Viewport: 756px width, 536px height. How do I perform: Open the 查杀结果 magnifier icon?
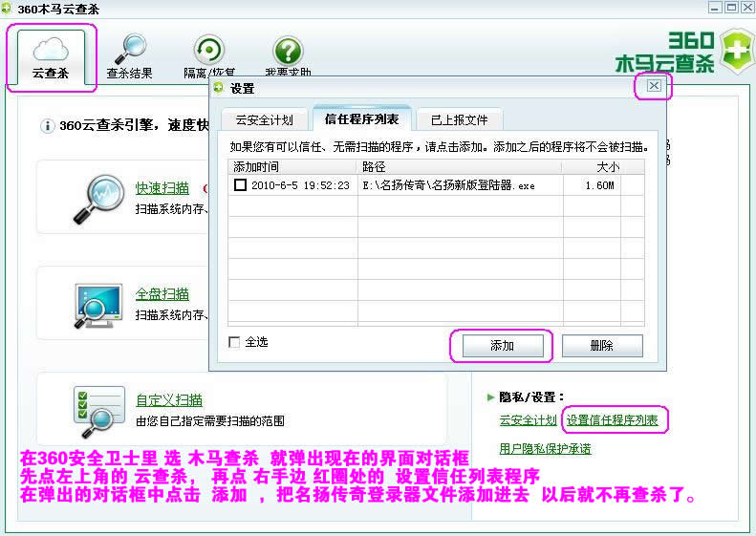(x=128, y=50)
